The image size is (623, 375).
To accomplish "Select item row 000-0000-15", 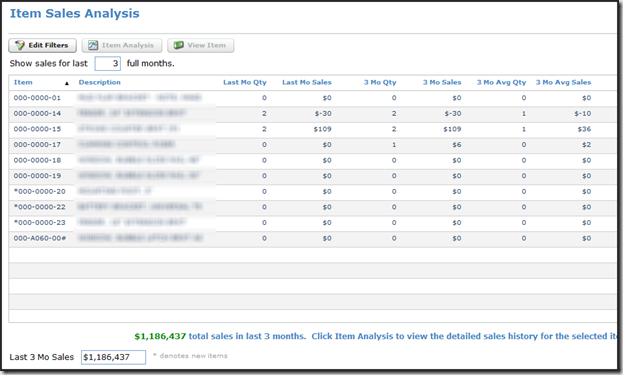I will [313, 129].
